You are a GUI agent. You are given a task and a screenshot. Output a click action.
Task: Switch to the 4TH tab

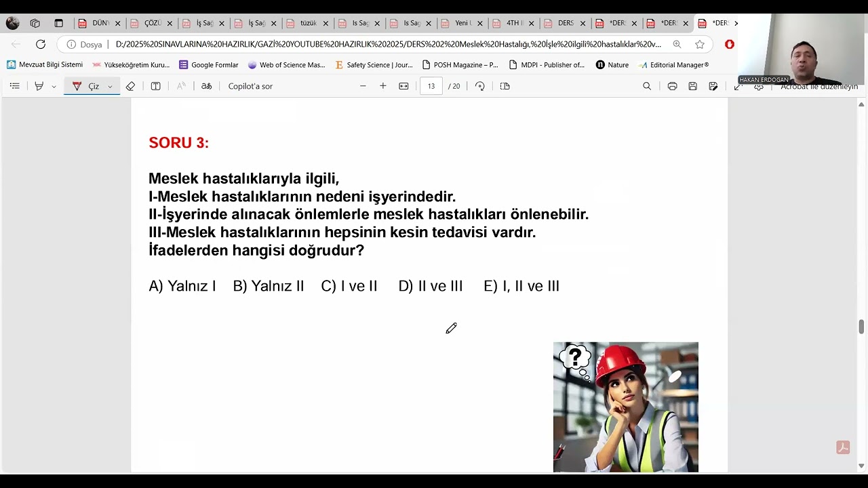(514, 23)
